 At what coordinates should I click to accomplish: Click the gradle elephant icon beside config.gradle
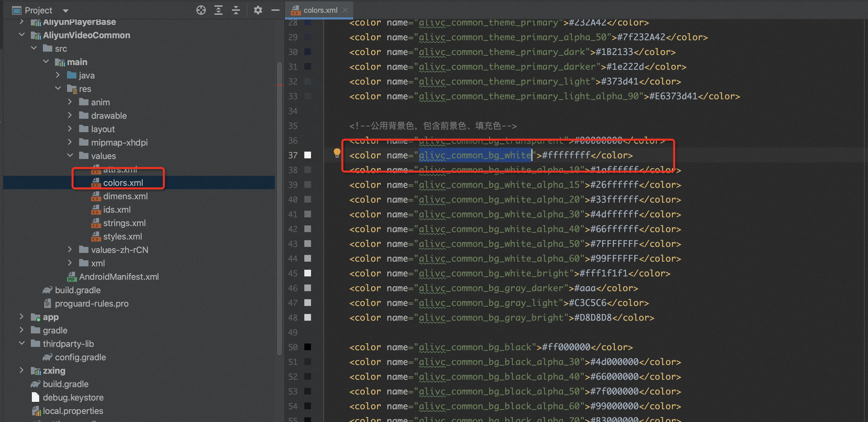click(x=48, y=357)
